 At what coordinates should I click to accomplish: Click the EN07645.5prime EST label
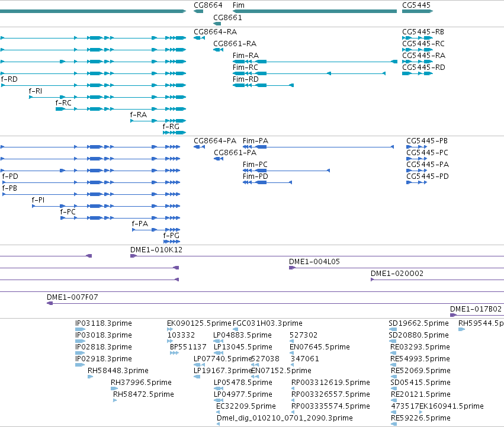tap(320, 347)
